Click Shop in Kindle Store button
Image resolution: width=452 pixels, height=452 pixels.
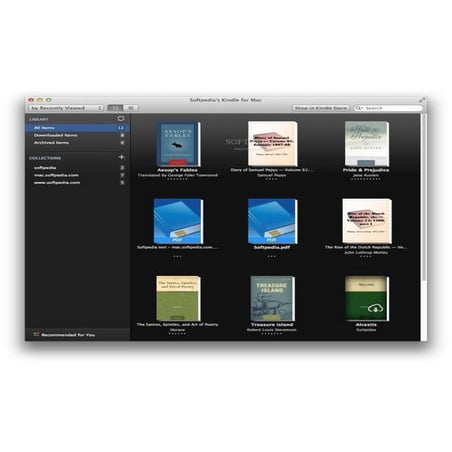[321, 108]
